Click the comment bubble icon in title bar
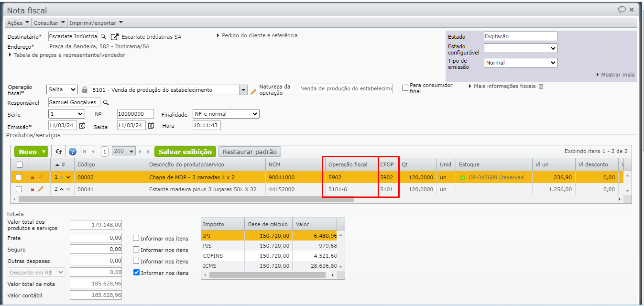Screen dimensions: 644x306 pyautogui.click(x=622, y=9)
